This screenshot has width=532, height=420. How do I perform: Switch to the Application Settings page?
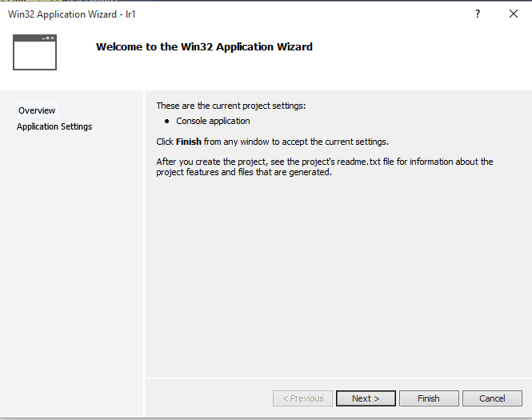[54, 126]
